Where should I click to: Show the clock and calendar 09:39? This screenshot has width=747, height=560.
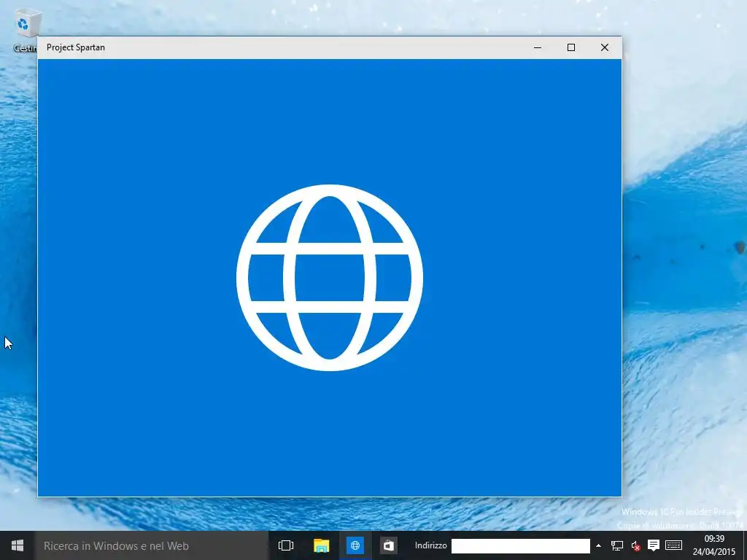click(714, 545)
